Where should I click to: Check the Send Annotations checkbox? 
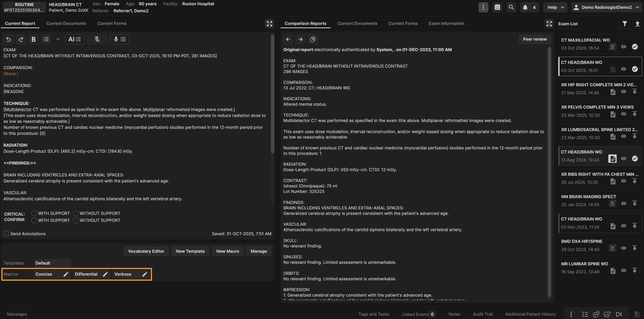(x=6, y=234)
